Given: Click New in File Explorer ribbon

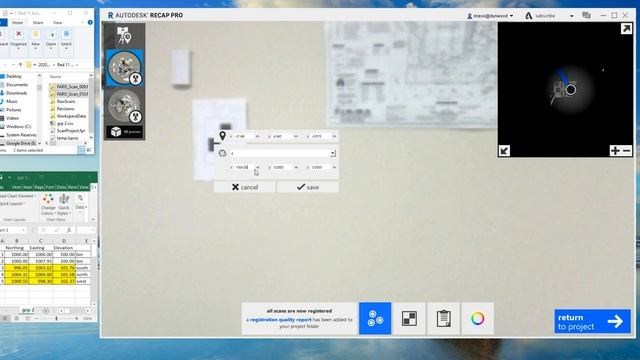Looking at the screenshot, I should tap(36, 39).
